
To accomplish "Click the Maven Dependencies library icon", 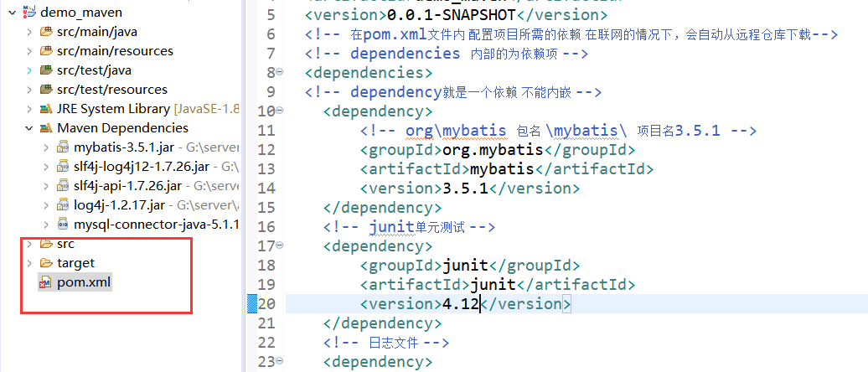I will click(47, 128).
